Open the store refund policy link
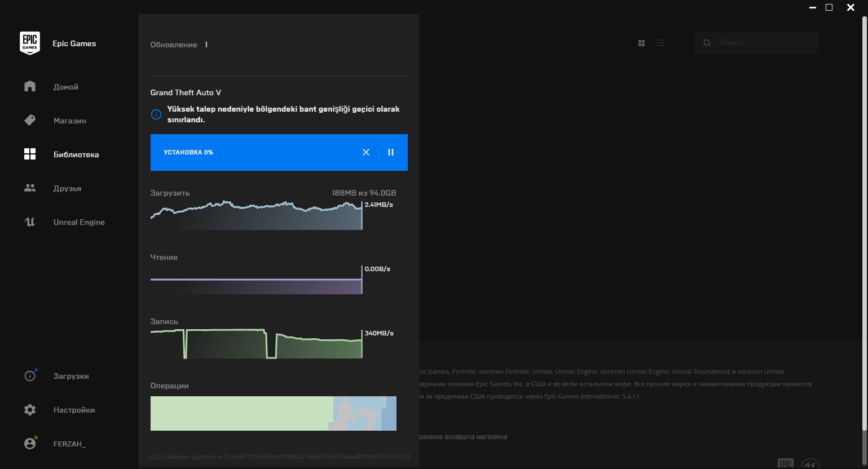The image size is (868, 469). pos(463,437)
